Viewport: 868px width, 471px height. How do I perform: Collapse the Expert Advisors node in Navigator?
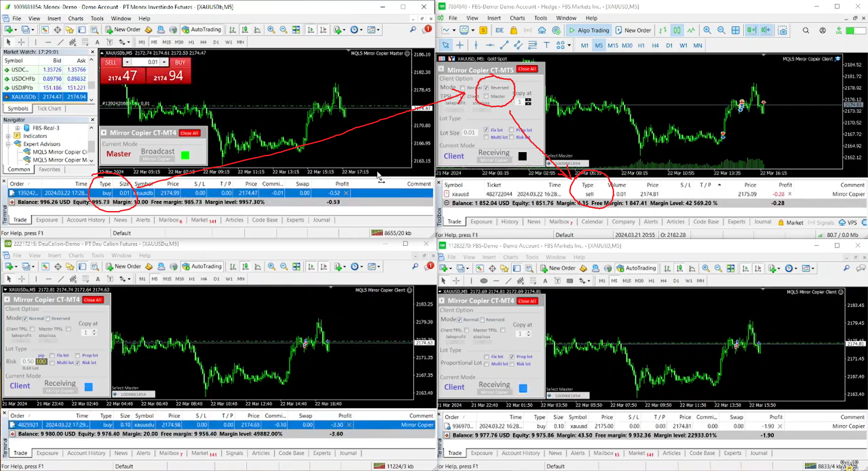[x=8, y=144]
